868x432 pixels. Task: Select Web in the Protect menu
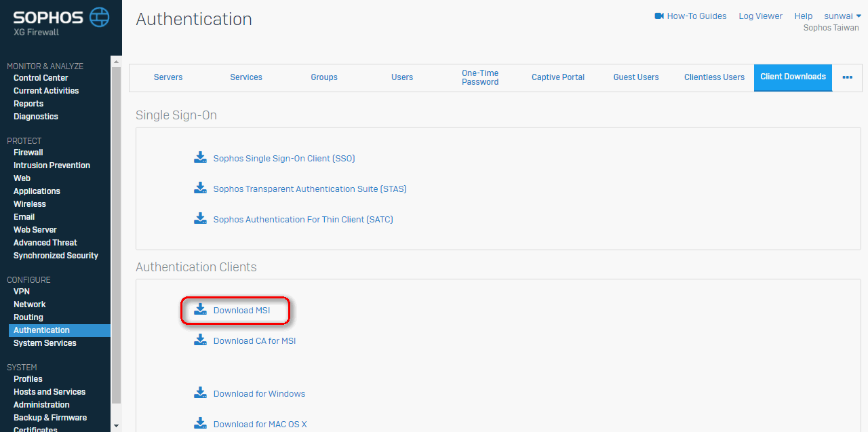pos(22,178)
